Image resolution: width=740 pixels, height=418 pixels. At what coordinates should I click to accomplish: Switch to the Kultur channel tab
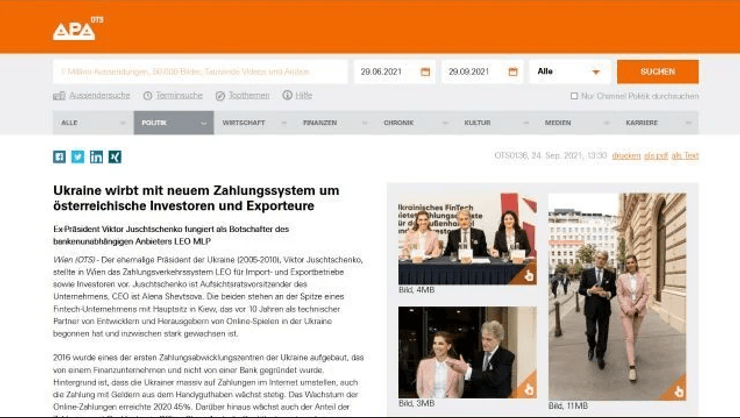(x=477, y=123)
